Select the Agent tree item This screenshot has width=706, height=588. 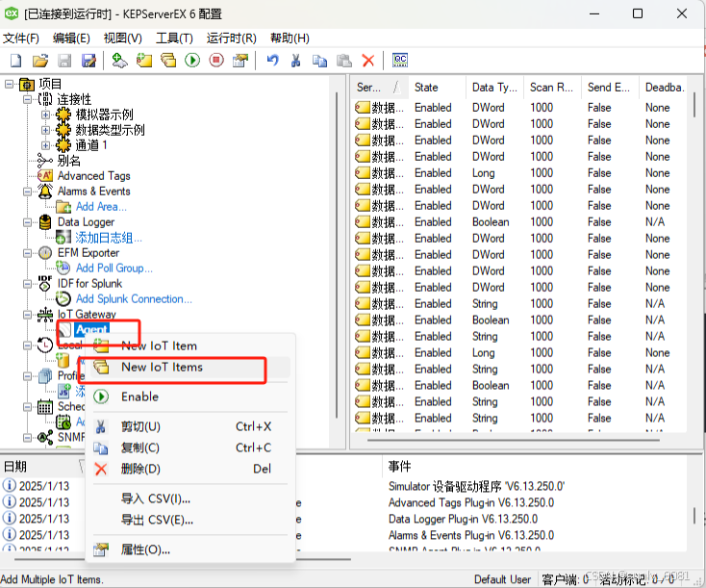coord(91,330)
